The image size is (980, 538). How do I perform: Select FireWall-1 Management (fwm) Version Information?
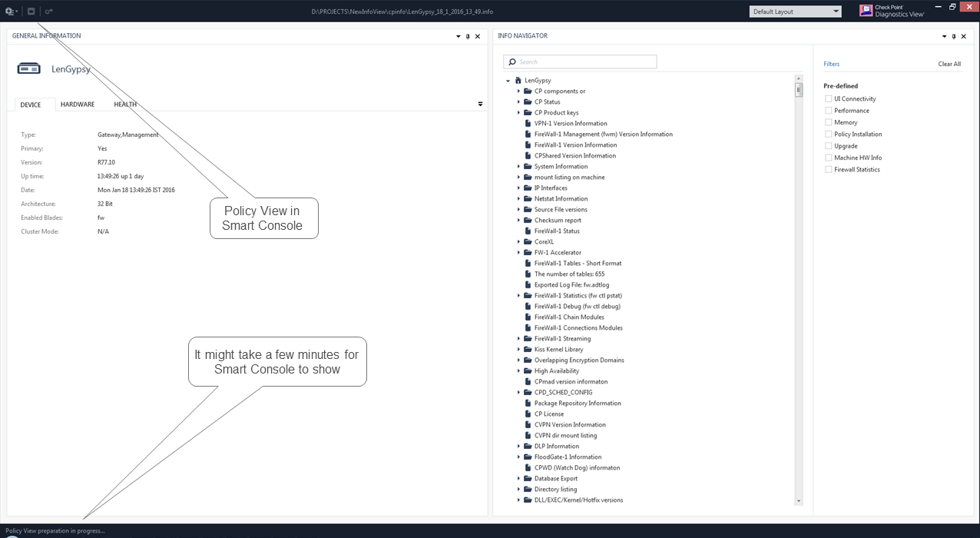click(x=604, y=134)
